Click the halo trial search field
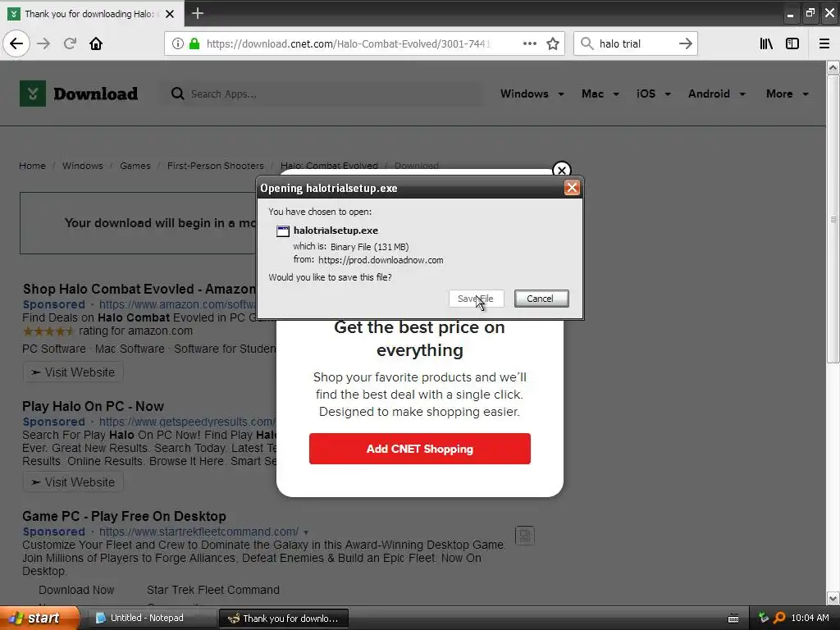The height and width of the screenshot is (630, 840). (x=636, y=43)
